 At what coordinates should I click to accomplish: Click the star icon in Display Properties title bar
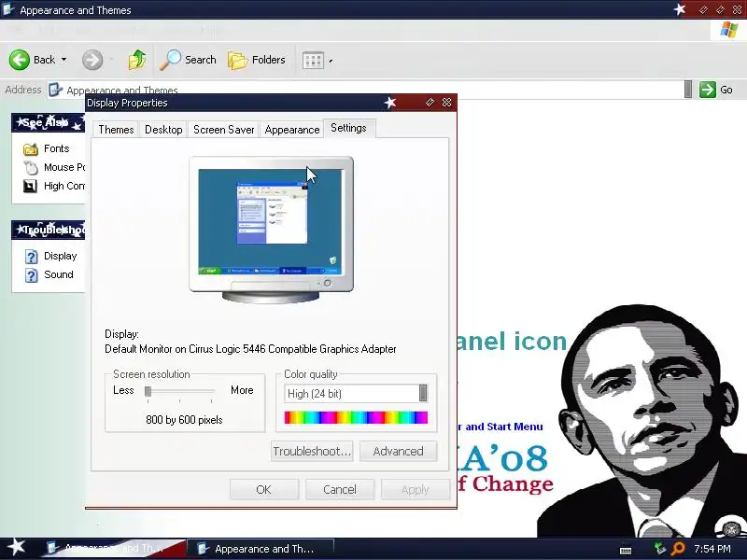pyautogui.click(x=390, y=103)
